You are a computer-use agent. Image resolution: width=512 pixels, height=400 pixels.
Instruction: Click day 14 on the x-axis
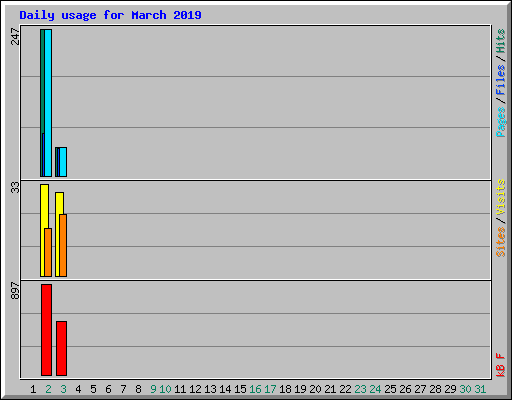click(225, 389)
